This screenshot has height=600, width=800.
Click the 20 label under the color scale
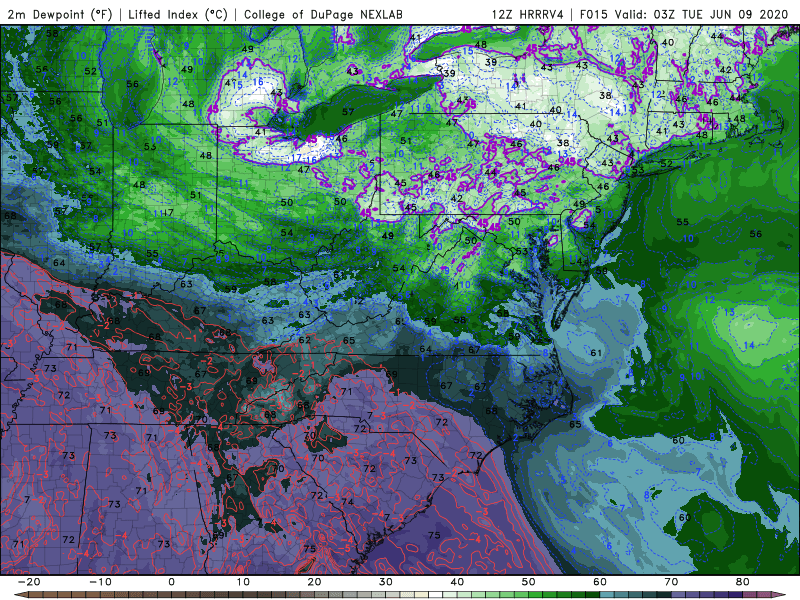(314, 582)
